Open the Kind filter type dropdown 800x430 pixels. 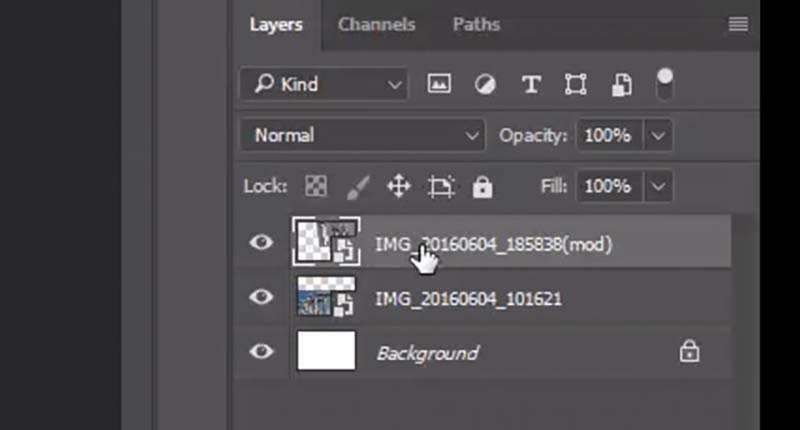(324, 84)
